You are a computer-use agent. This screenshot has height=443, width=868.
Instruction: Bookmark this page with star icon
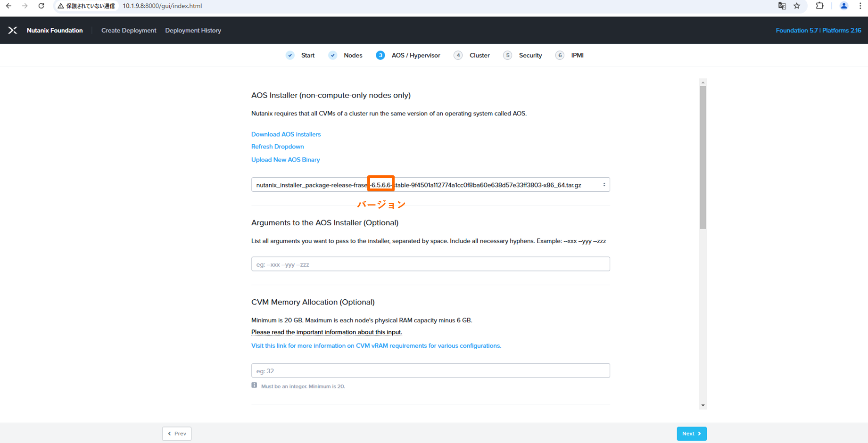tap(797, 6)
